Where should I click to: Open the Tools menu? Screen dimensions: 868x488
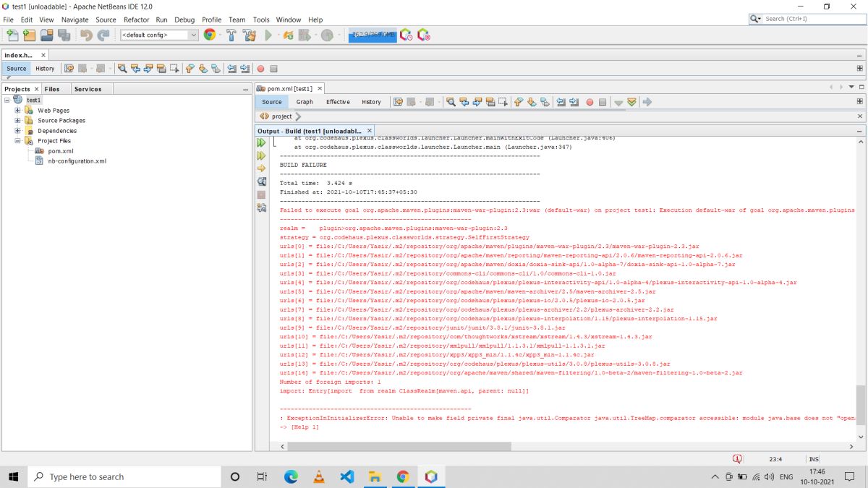(x=261, y=20)
